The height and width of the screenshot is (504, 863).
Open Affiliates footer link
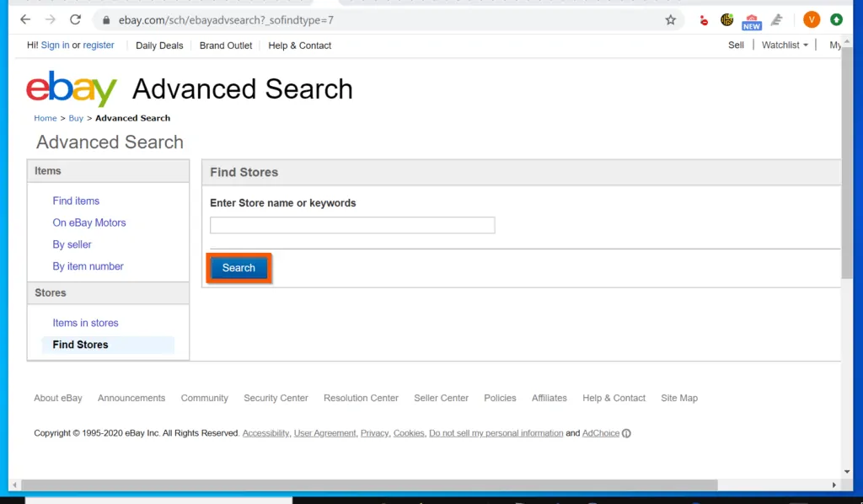click(549, 399)
